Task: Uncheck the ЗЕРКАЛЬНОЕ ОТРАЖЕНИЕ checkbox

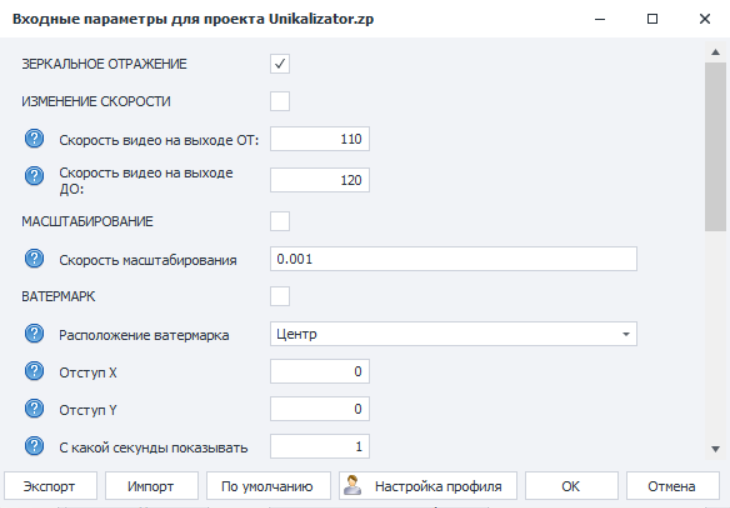Action: click(x=280, y=65)
